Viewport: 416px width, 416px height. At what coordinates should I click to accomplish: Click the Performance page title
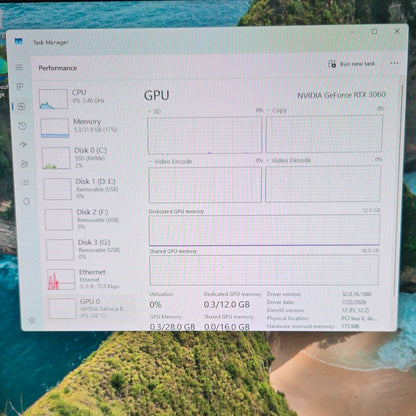[58, 68]
